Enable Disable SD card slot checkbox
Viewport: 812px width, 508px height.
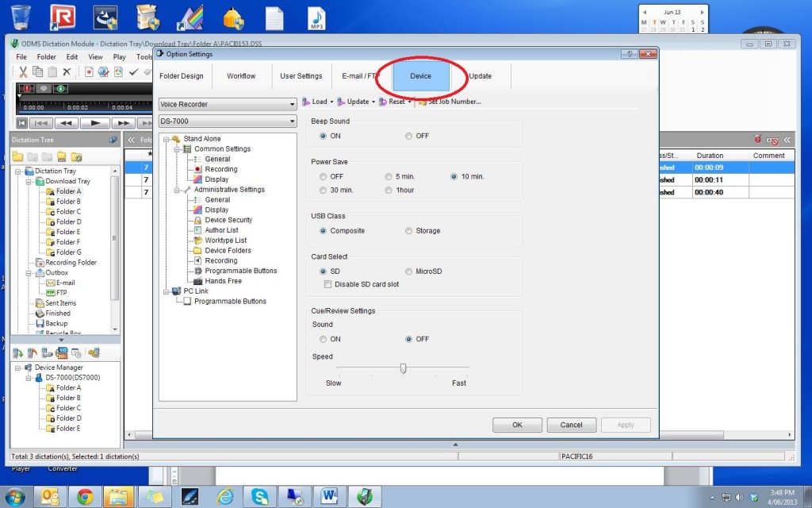(327, 284)
